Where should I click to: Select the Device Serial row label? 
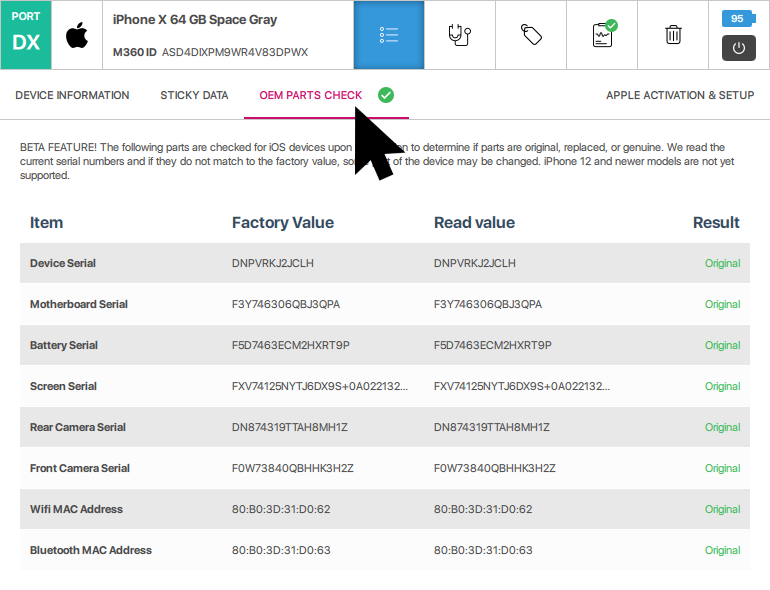pos(63,263)
